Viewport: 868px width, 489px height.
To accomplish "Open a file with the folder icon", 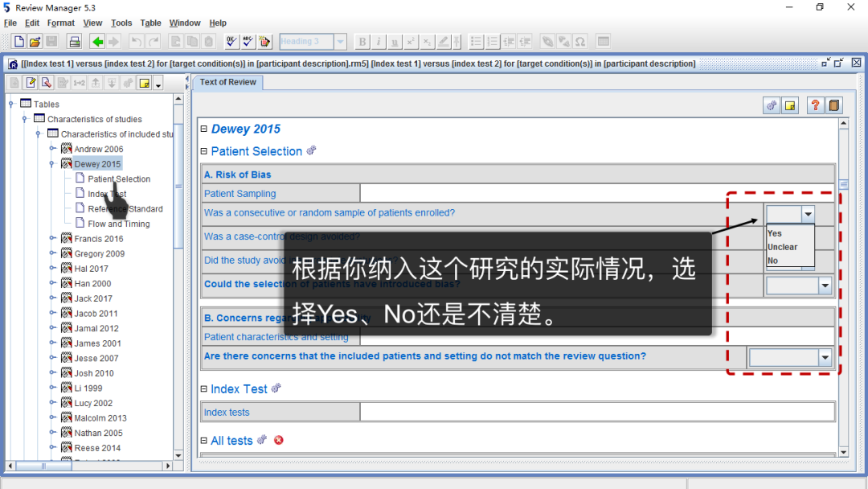I will pyautogui.click(x=33, y=41).
